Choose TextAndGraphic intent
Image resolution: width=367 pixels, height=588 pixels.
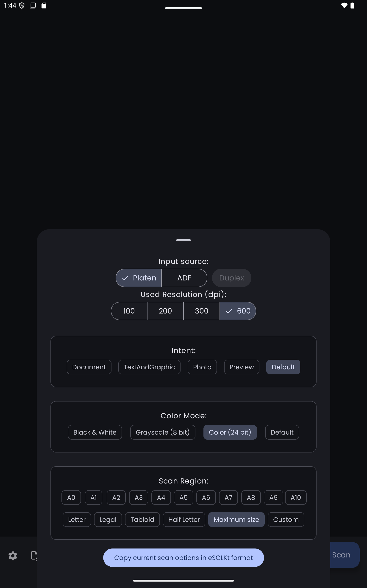click(x=149, y=367)
